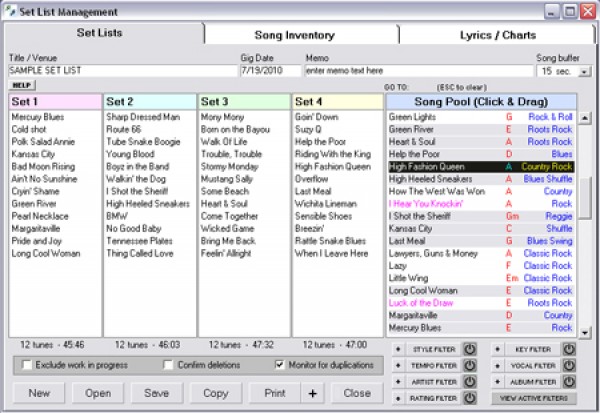This screenshot has height=413, width=600.
Task: Check the Confirm deletions box
Action: click(x=168, y=365)
